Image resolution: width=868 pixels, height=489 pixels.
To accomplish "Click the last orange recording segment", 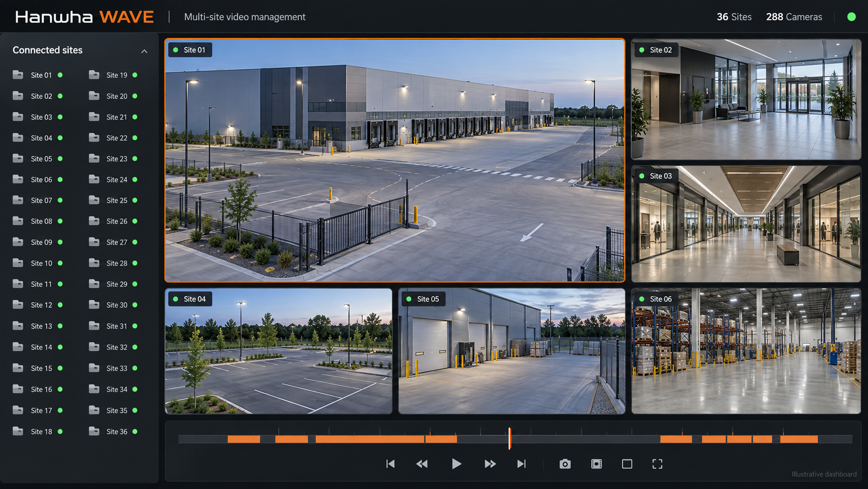I will [x=799, y=439].
